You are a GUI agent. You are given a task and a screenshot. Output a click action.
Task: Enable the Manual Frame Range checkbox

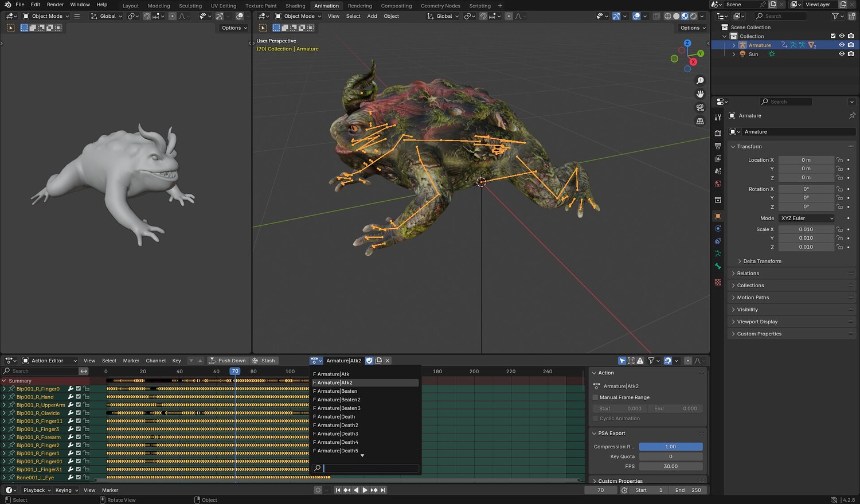(x=595, y=397)
